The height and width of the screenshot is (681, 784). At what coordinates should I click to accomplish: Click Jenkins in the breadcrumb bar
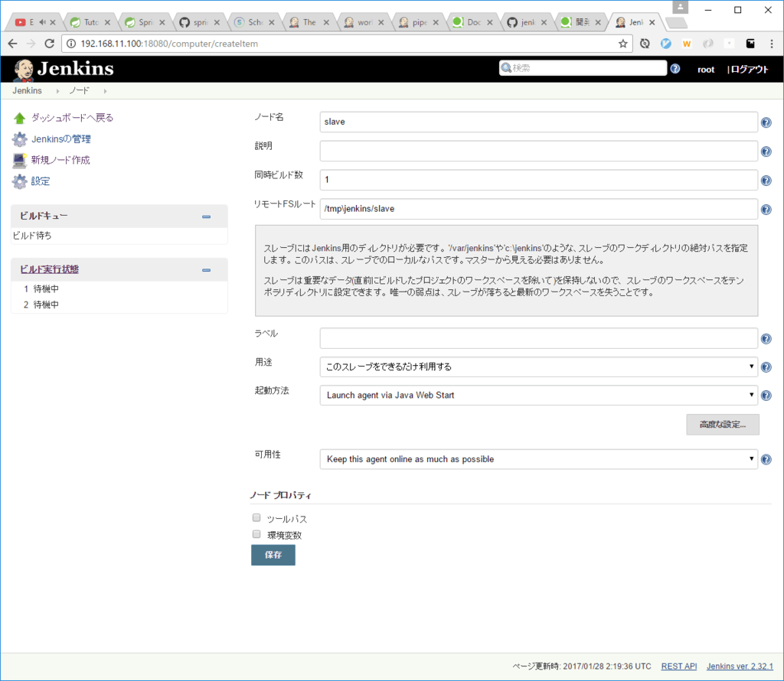tap(27, 90)
